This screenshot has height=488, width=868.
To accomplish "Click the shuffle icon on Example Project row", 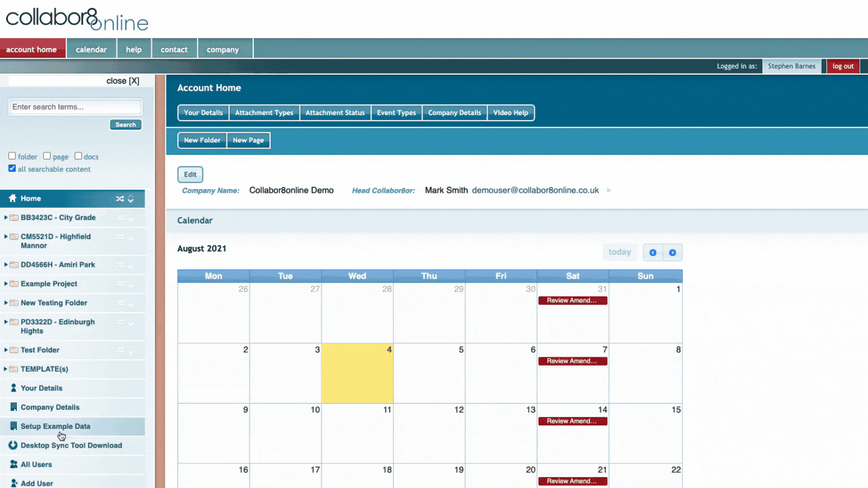I will pyautogui.click(x=120, y=284).
